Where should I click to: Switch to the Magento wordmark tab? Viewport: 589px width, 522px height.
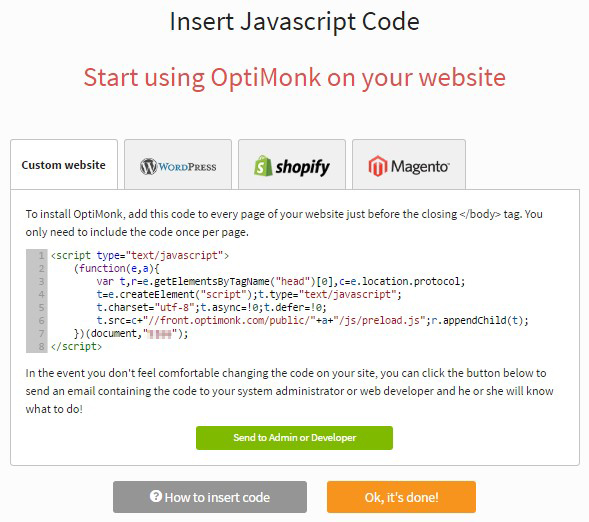click(409, 164)
